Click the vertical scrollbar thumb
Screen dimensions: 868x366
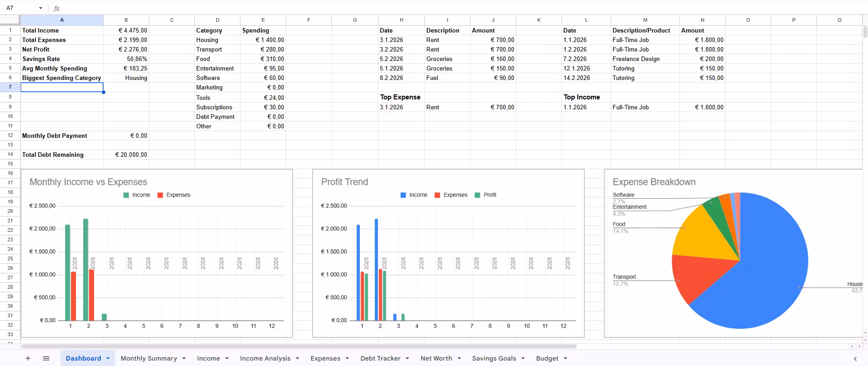point(865,32)
